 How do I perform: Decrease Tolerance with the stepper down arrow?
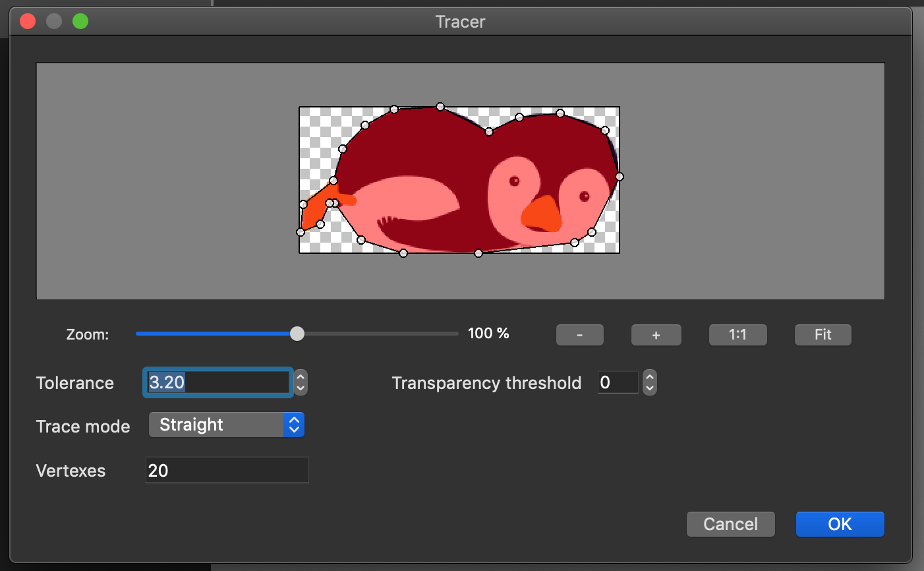tap(301, 388)
